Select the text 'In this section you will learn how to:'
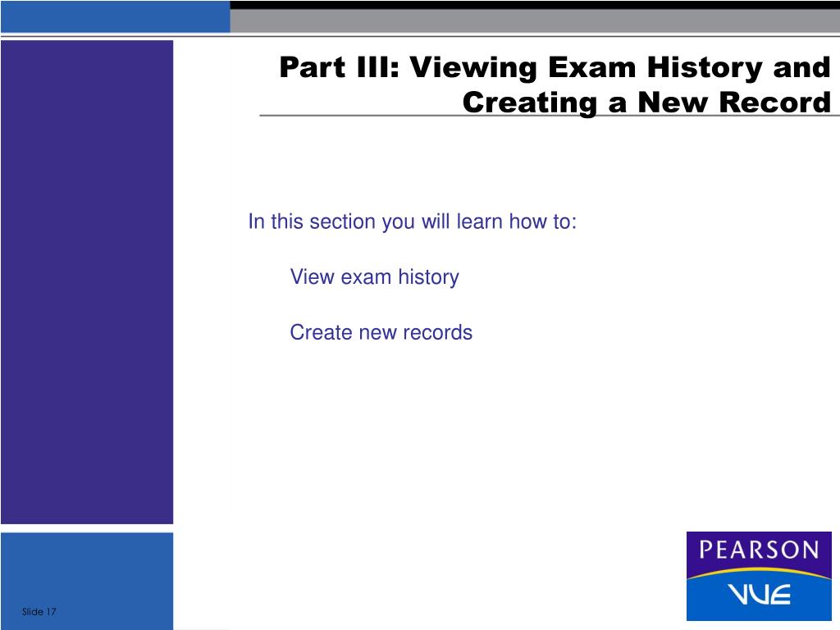This screenshot has width=840, height=630. (x=412, y=221)
